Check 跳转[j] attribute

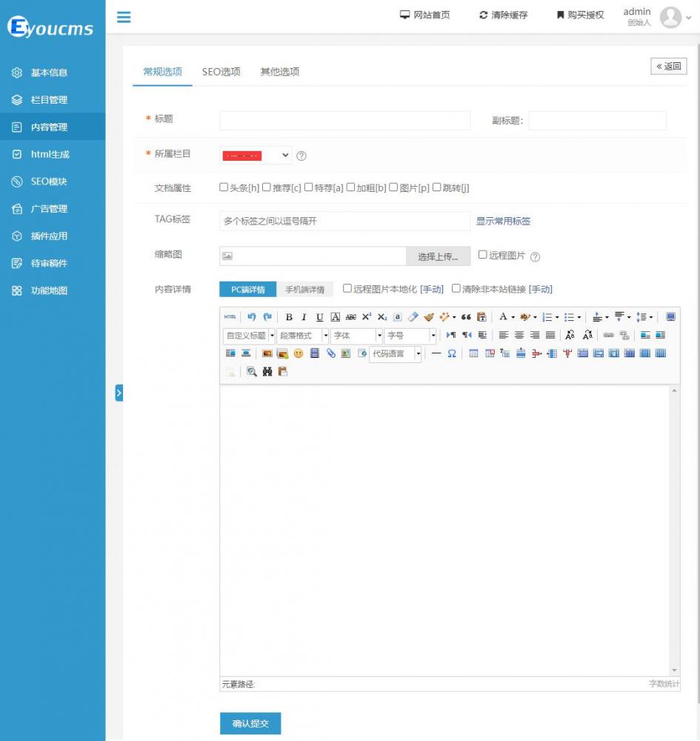click(437, 187)
